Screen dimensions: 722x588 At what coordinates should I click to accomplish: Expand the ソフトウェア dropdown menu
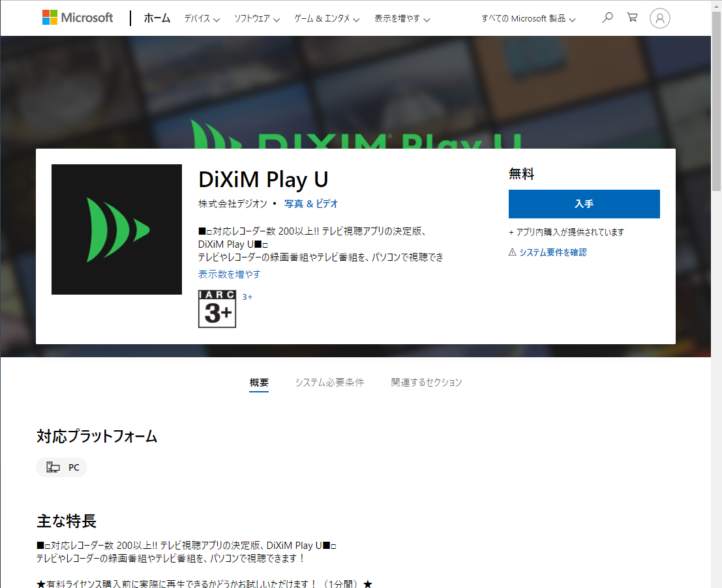tap(256, 19)
